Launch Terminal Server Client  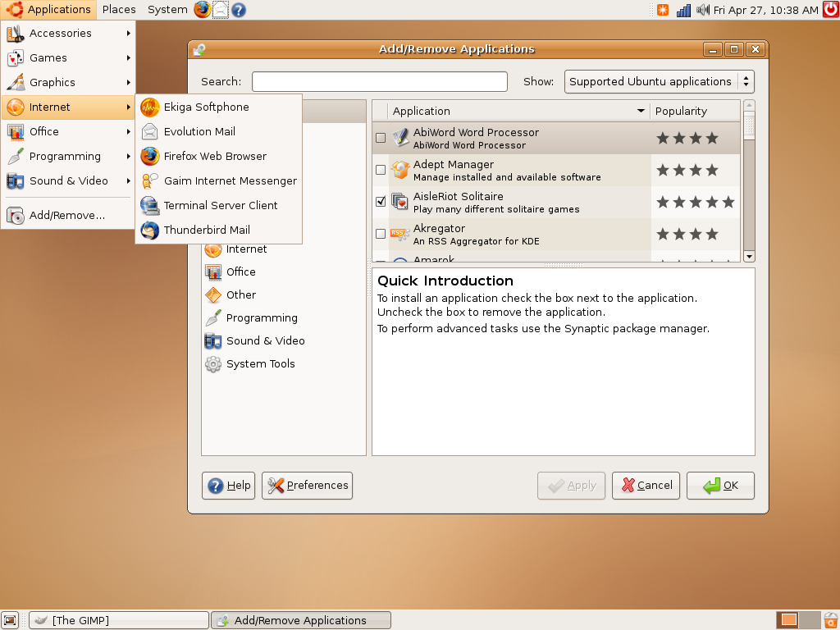[x=220, y=205]
